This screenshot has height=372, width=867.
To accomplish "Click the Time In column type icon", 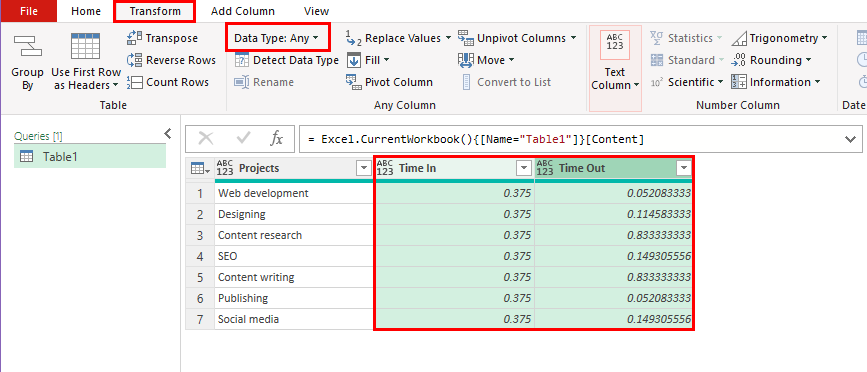I will click(x=385, y=168).
